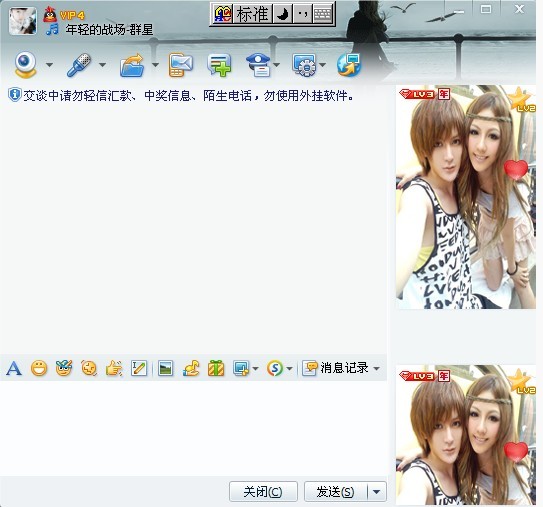Start a video call with the webcam icon
The height and width of the screenshot is (507, 543).
26,64
